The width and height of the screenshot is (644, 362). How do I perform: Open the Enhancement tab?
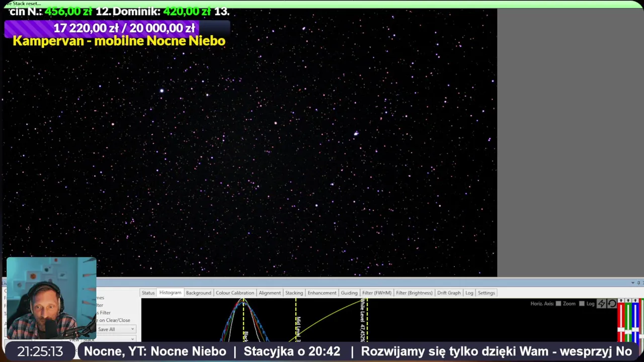point(322,293)
